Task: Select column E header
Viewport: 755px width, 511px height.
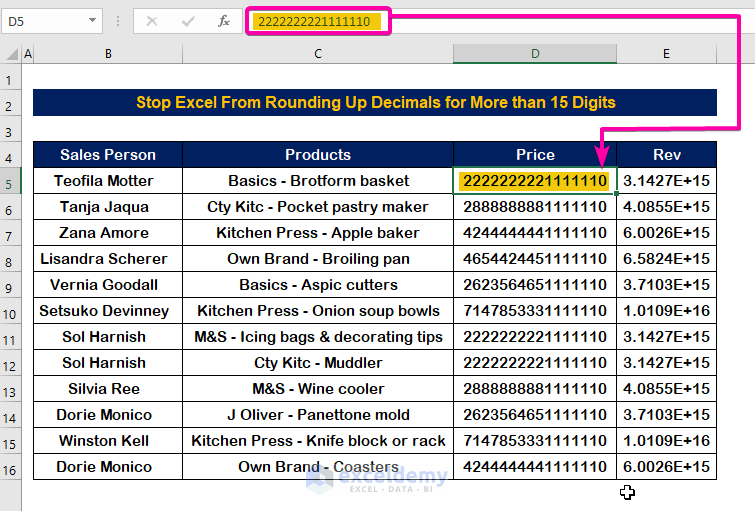Action: click(666, 54)
